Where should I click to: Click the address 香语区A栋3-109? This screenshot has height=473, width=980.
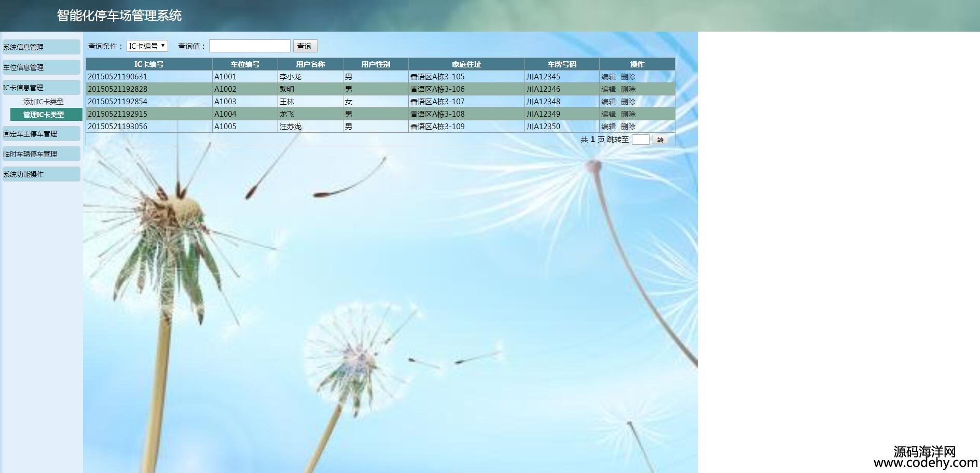click(437, 127)
